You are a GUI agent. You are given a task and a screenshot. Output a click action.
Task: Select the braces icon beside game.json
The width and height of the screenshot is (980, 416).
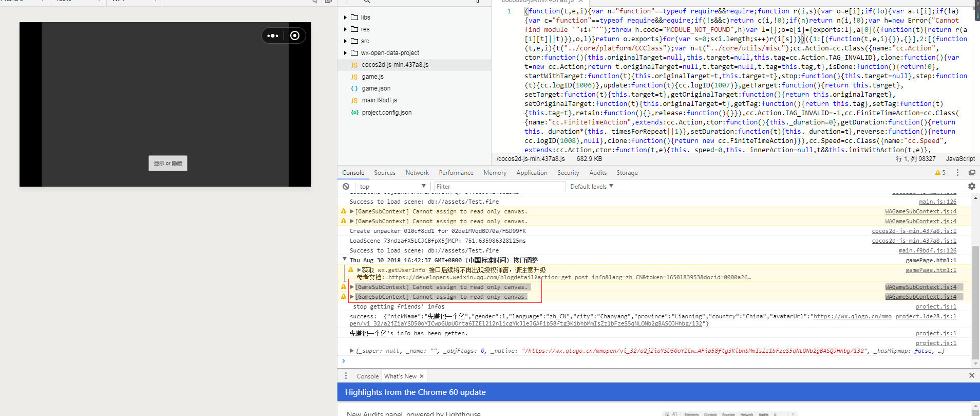(354, 88)
